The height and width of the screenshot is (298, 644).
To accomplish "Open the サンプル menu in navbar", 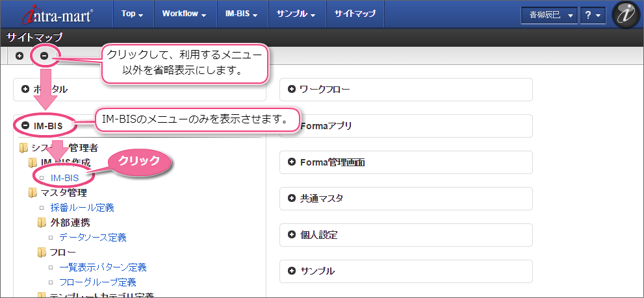I will click(298, 14).
